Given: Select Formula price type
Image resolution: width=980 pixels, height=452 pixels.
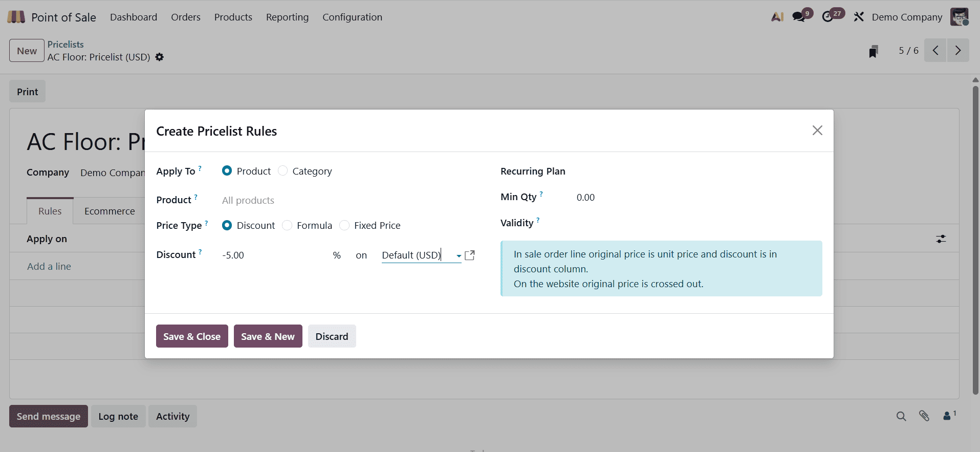Looking at the screenshot, I should (287, 225).
